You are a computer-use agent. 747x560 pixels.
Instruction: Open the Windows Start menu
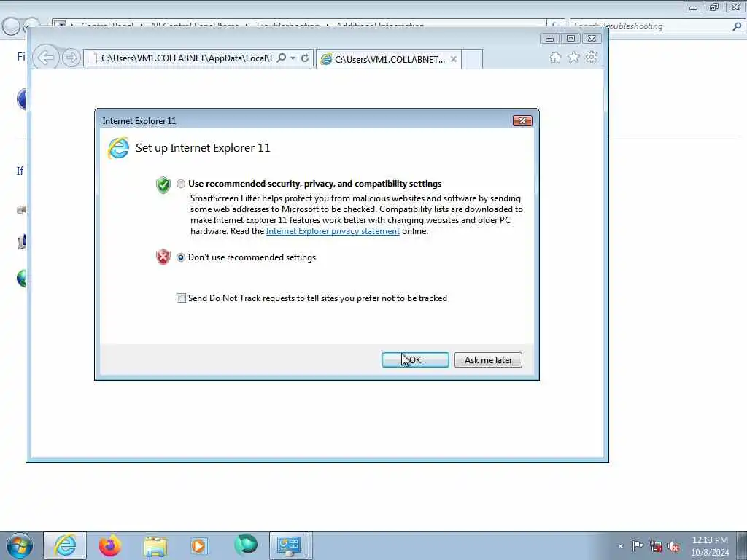click(19, 545)
